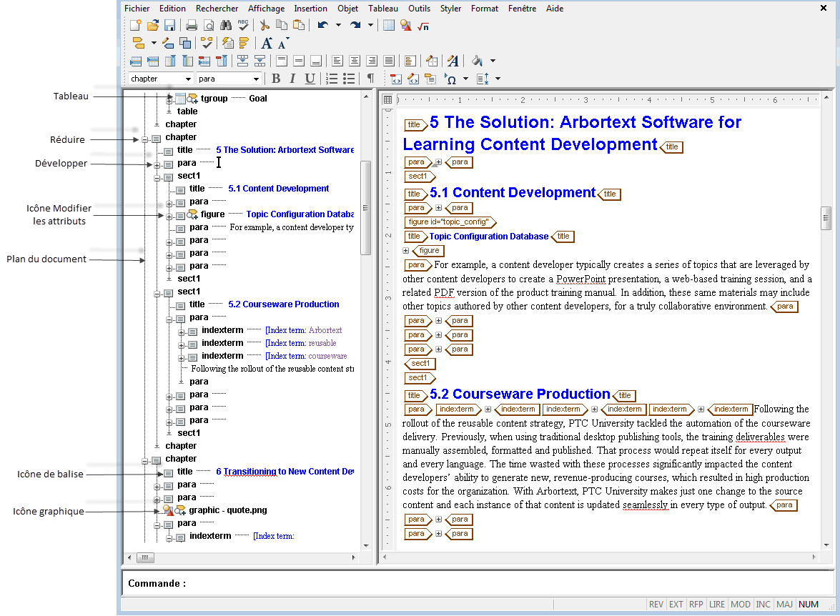Click the figure id="topic_config" tag in the document
This screenshot has width=840, height=616.
(449, 222)
